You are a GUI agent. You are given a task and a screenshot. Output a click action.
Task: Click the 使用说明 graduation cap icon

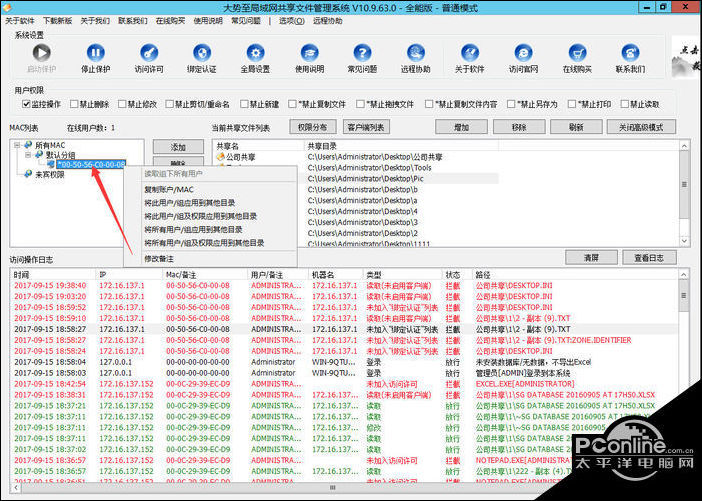point(309,53)
